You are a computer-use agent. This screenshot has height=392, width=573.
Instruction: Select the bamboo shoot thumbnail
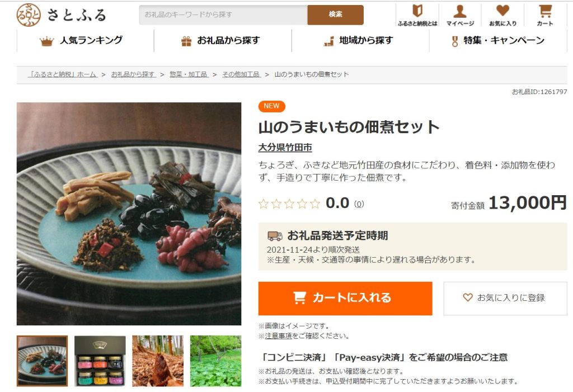tap(158, 361)
